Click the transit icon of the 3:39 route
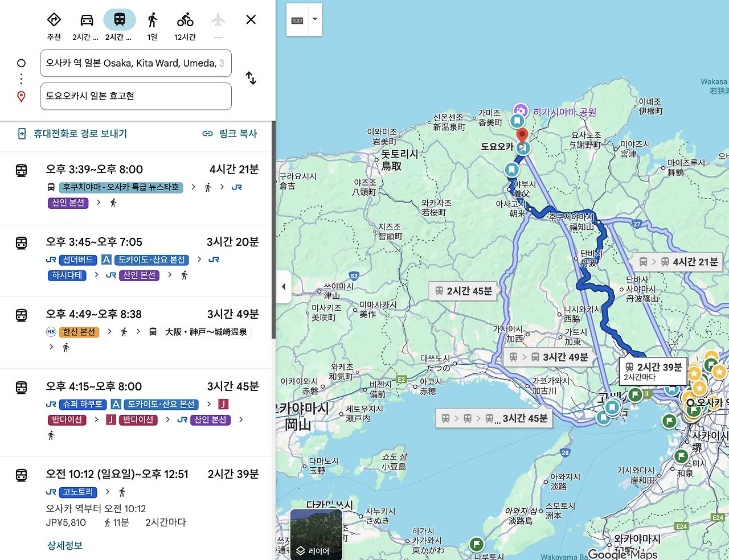The width and height of the screenshot is (729, 560). point(21,170)
